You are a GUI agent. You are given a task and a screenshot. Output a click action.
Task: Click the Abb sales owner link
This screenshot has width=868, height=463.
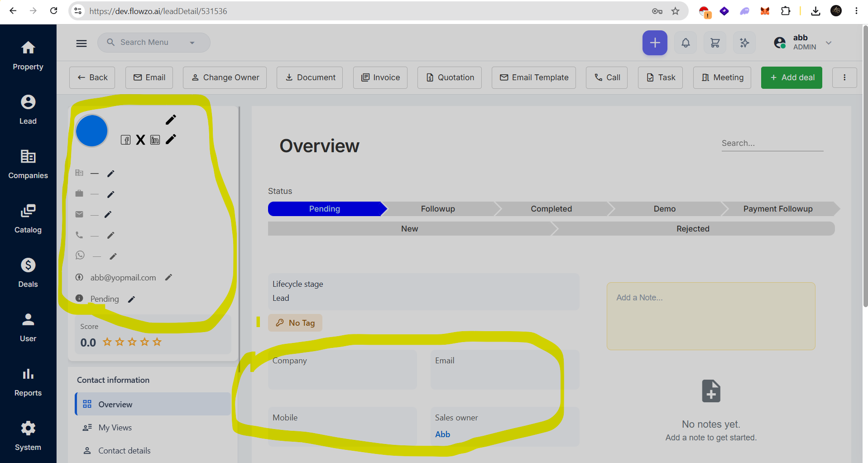tap(442, 434)
